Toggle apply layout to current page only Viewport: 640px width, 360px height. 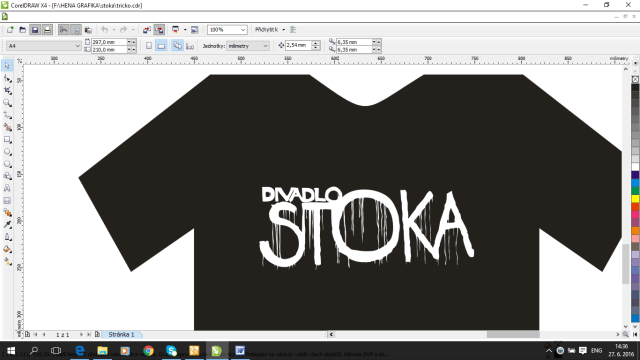190,46
